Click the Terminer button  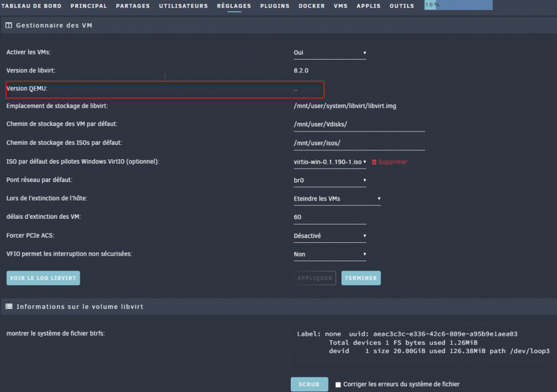click(x=361, y=278)
